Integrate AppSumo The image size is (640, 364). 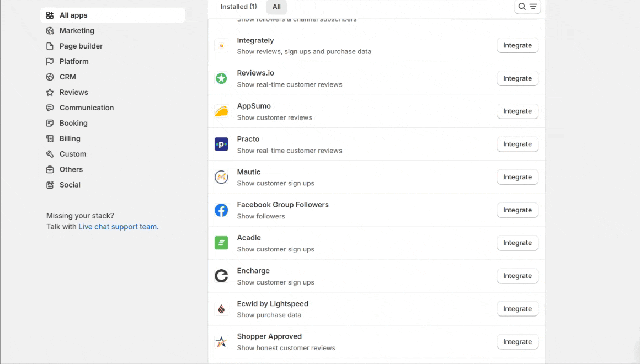[x=517, y=111]
